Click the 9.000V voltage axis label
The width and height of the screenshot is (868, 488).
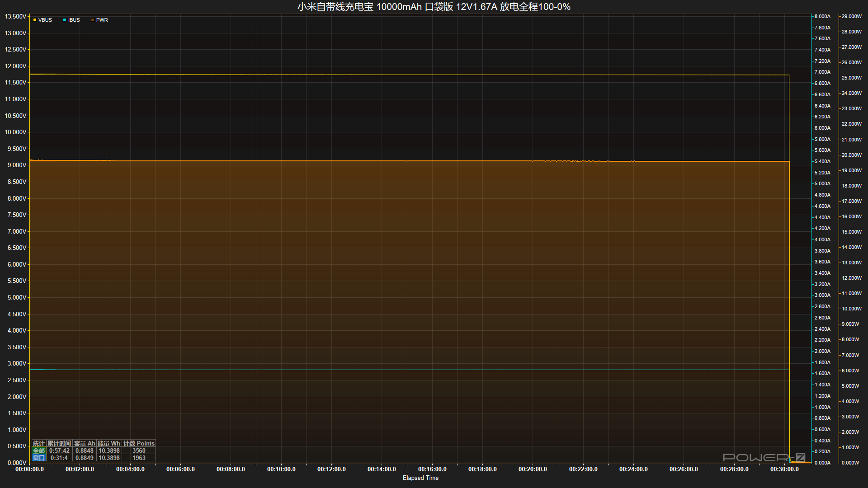tap(17, 165)
